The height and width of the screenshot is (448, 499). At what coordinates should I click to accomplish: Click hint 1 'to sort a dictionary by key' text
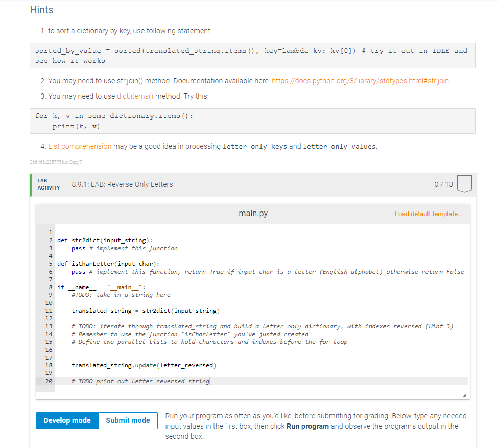pos(130,31)
